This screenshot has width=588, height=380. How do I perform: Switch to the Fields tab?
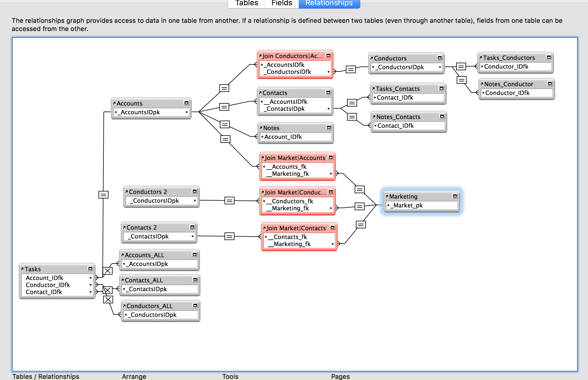pyautogui.click(x=282, y=3)
